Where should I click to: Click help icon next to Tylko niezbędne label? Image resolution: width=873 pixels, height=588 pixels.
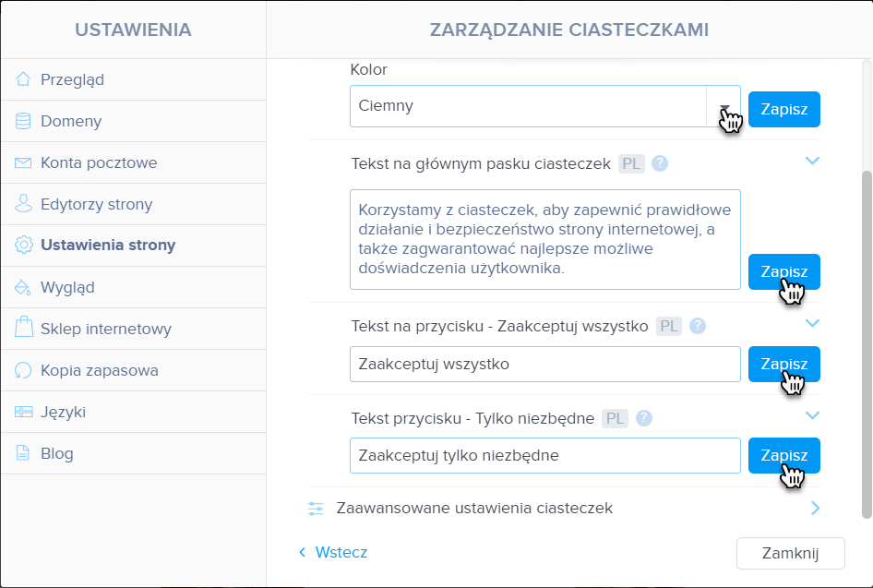tap(643, 418)
